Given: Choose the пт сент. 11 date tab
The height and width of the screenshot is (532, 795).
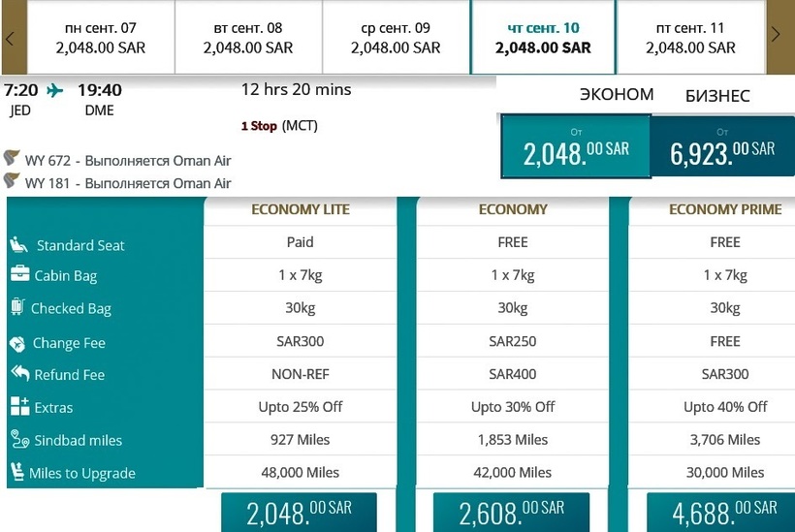Looking at the screenshot, I should (690, 38).
